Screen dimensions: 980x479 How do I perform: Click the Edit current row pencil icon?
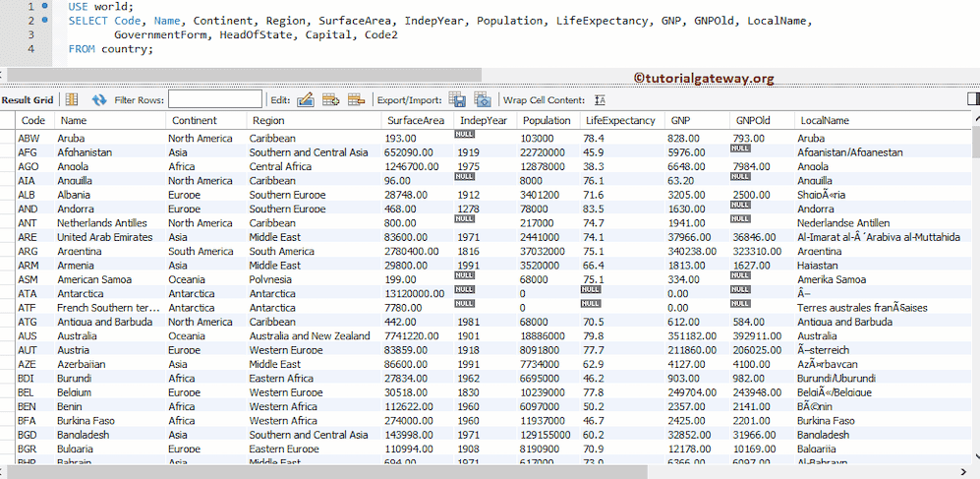click(305, 100)
